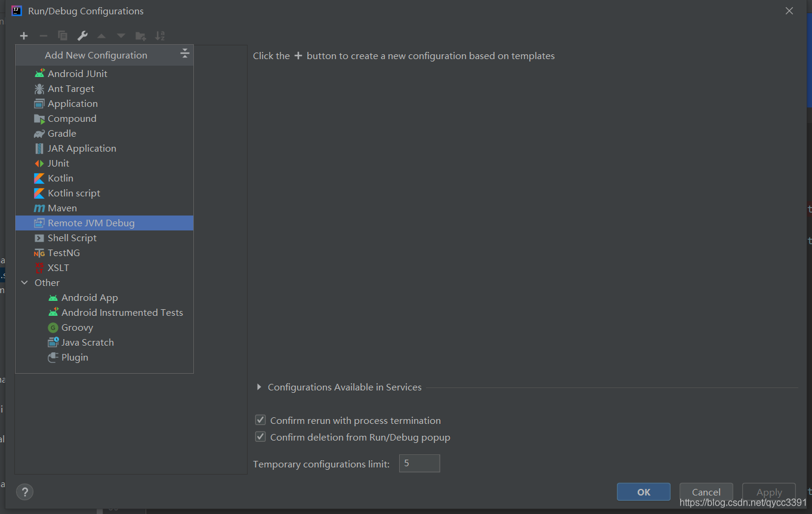Click the Add New Configuration plus icon
The height and width of the screenshot is (514, 812).
click(x=24, y=36)
